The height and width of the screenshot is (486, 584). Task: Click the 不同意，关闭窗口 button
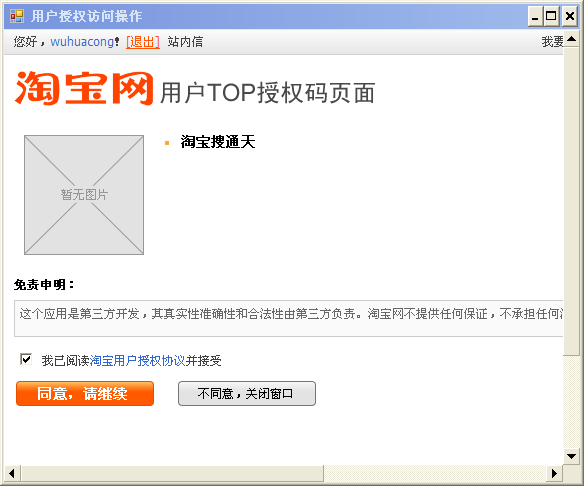click(247, 393)
